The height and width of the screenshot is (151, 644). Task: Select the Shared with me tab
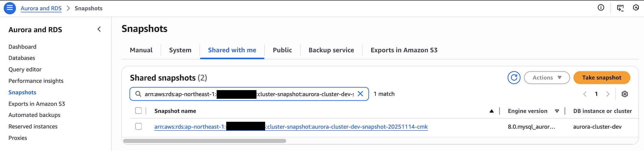[x=232, y=50]
